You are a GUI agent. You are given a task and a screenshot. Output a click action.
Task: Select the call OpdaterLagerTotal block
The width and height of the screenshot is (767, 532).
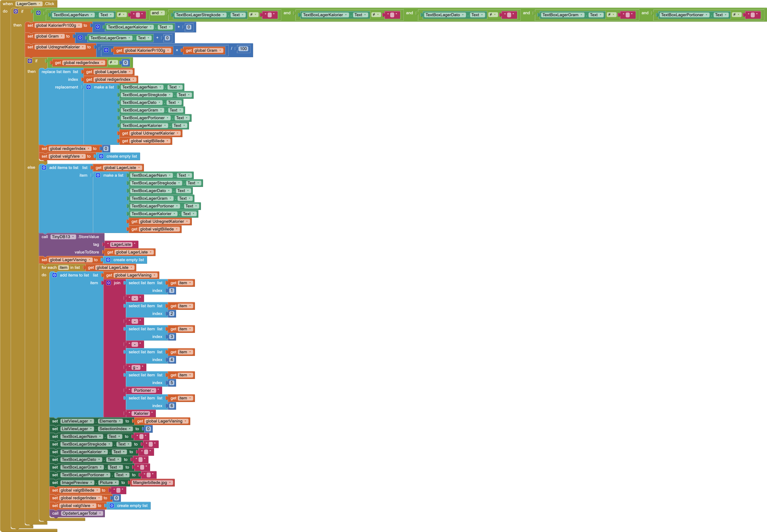click(77, 513)
